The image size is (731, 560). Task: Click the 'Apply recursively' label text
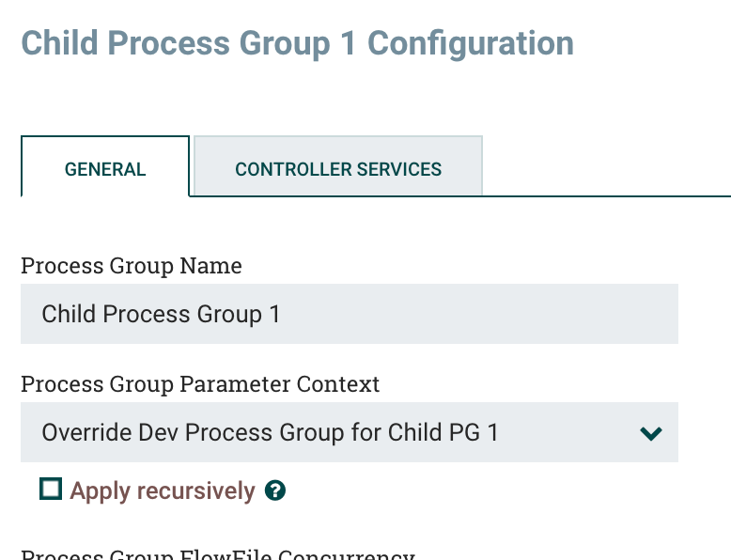[162, 490]
